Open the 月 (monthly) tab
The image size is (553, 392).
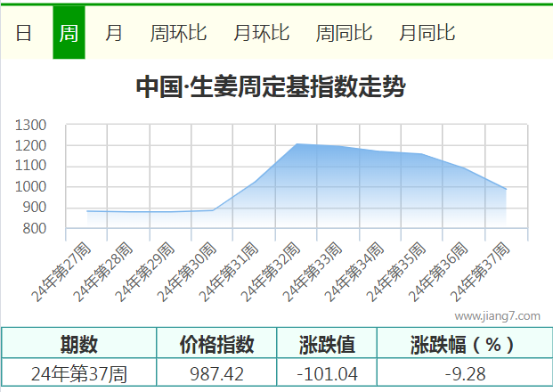click(114, 33)
